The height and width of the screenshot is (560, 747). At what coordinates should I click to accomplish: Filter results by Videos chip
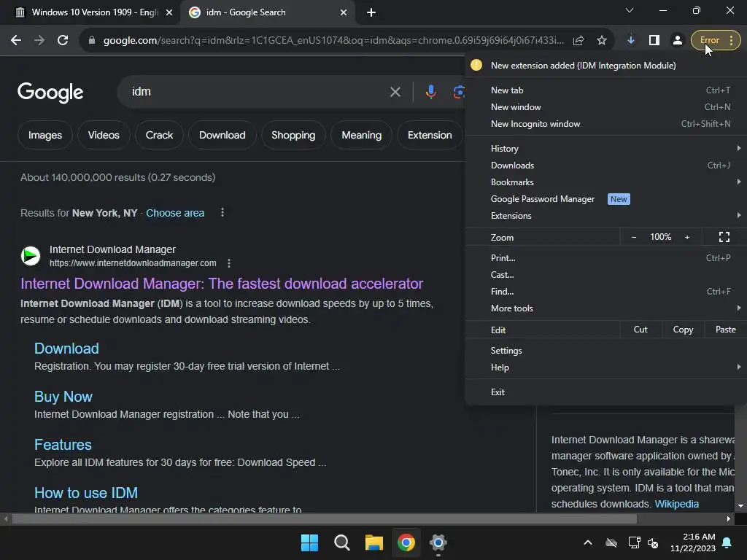104,135
